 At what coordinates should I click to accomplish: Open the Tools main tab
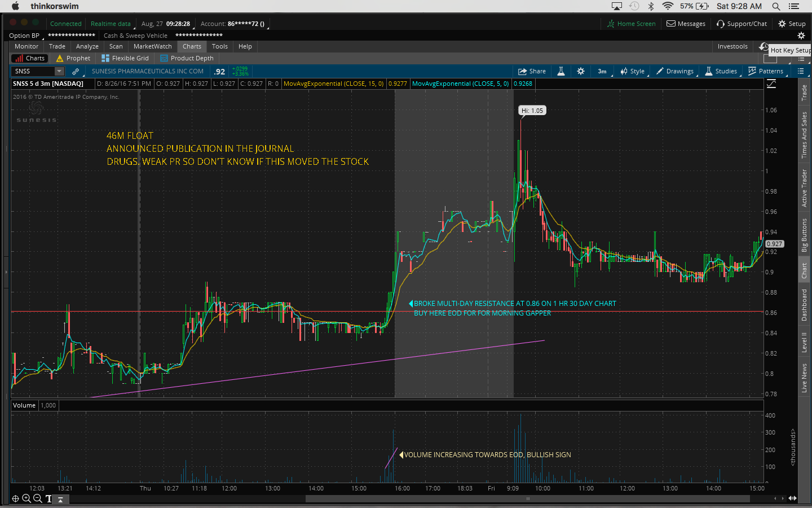point(220,46)
